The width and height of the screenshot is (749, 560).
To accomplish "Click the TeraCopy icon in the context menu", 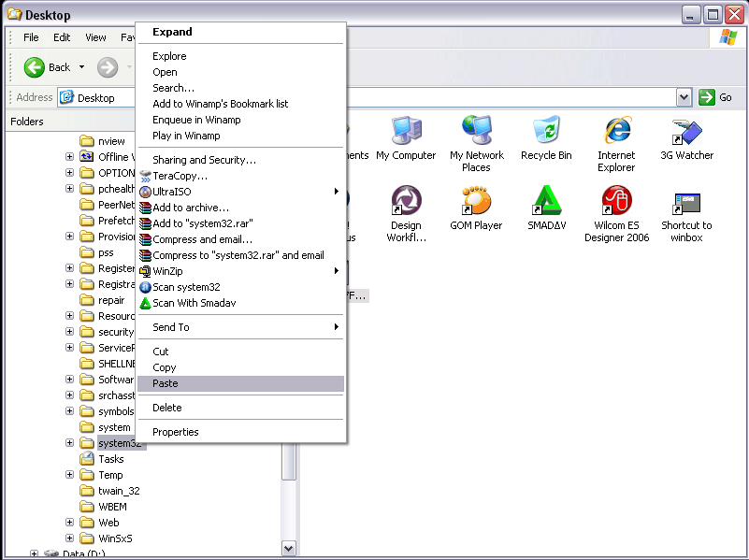I will (x=145, y=176).
